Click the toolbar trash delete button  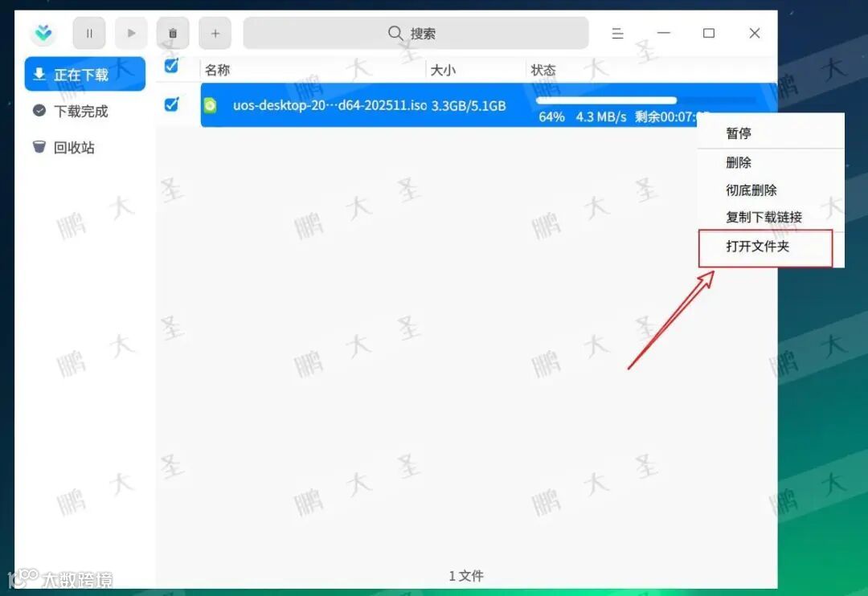pyautogui.click(x=173, y=33)
